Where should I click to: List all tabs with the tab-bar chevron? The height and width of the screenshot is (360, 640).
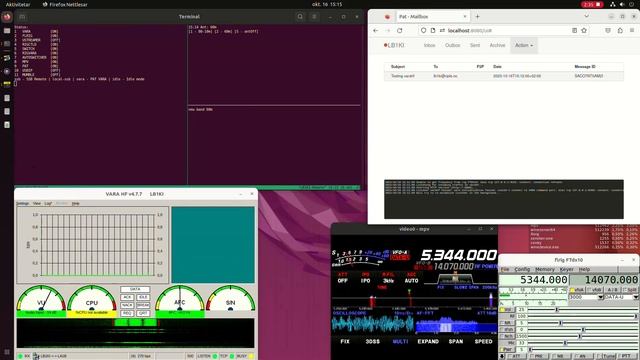click(587, 17)
